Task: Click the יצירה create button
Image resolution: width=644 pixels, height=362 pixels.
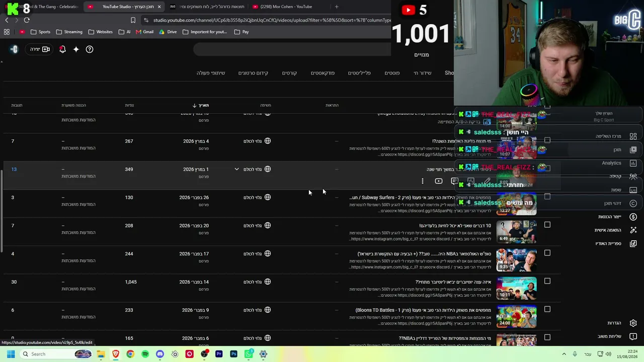Action: [40, 49]
